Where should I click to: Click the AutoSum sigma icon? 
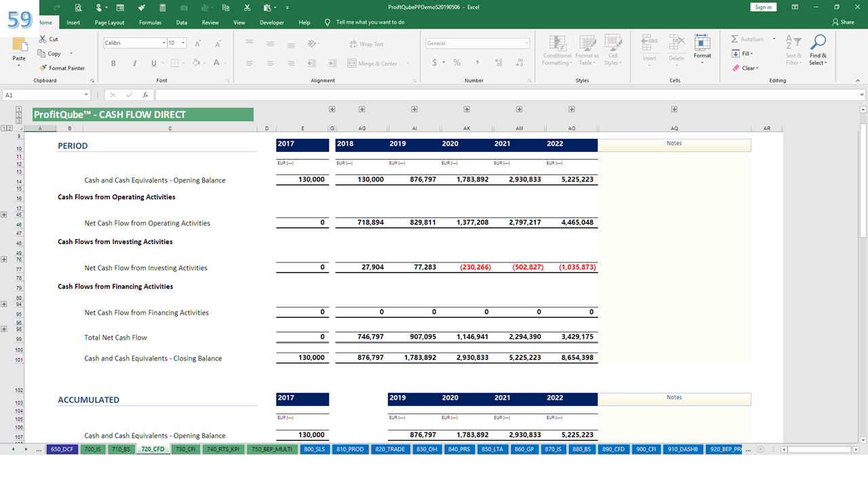pyautogui.click(x=734, y=39)
